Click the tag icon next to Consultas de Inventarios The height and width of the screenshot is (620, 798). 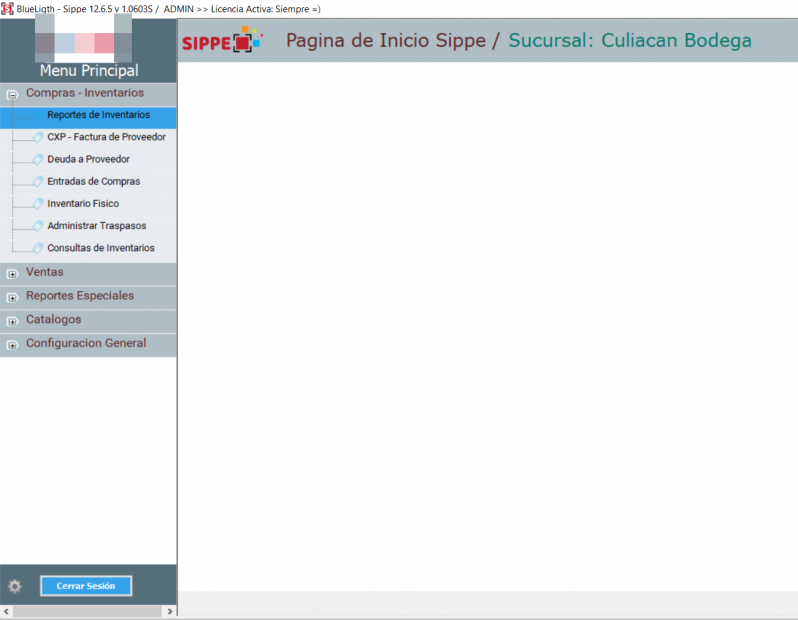pos(38,248)
